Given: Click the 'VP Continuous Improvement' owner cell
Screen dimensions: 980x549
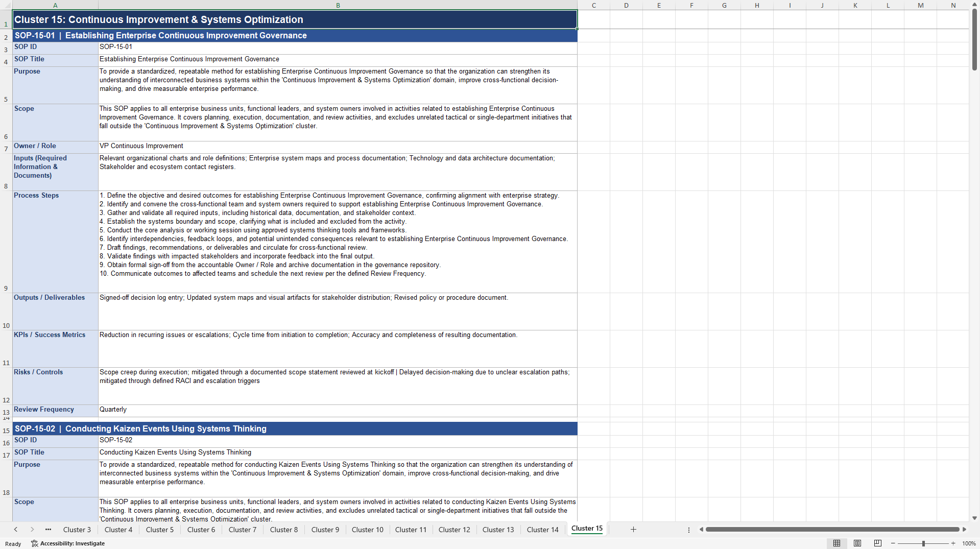Looking at the screenshot, I should pyautogui.click(x=338, y=147).
